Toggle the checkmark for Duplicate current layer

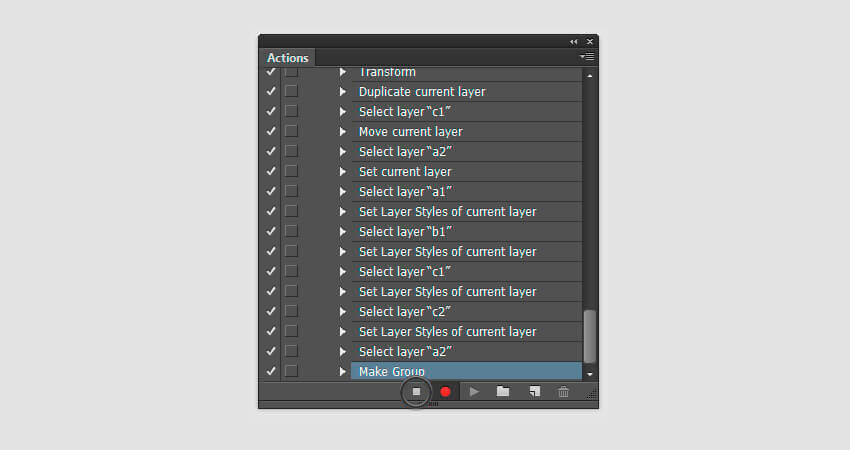click(271, 91)
